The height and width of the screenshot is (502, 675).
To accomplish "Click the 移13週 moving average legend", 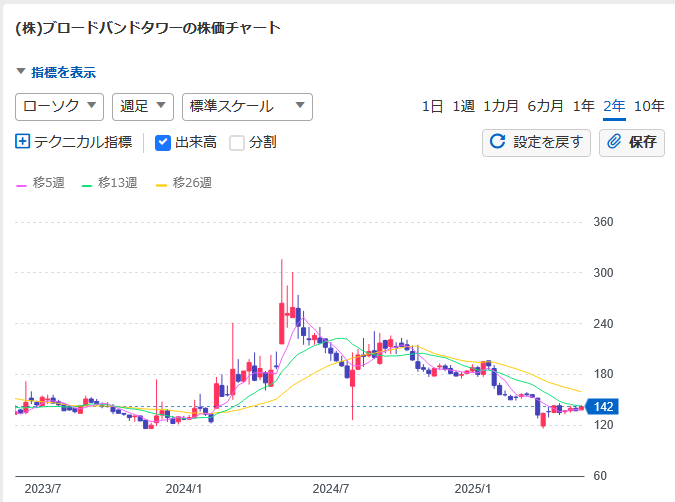I will click(x=110, y=183).
